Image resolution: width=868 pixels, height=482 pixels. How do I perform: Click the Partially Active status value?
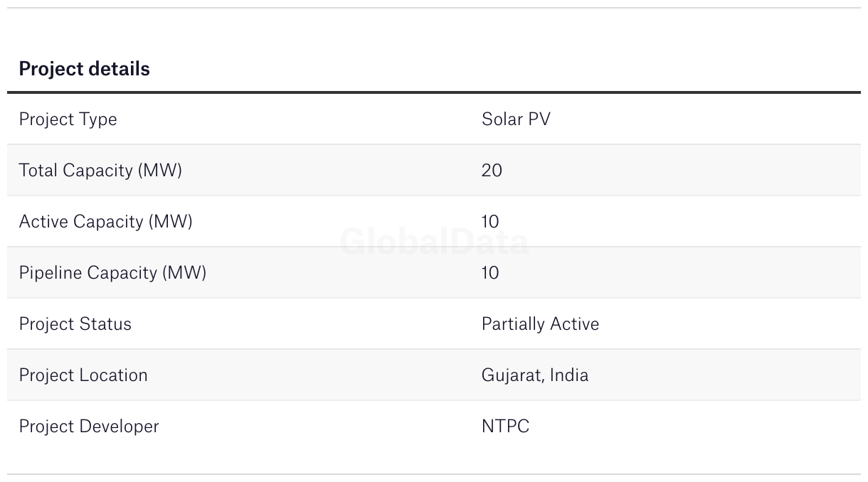[x=540, y=324]
